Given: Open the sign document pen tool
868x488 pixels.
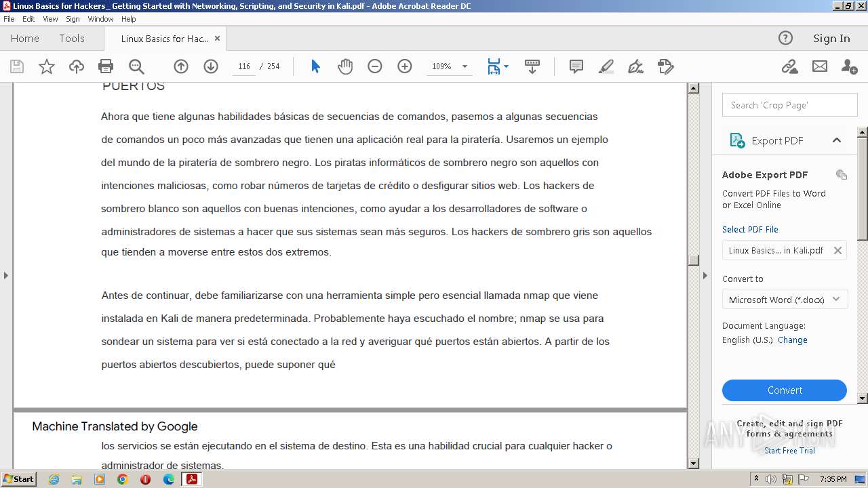Looking at the screenshot, I should click(636, 66).
